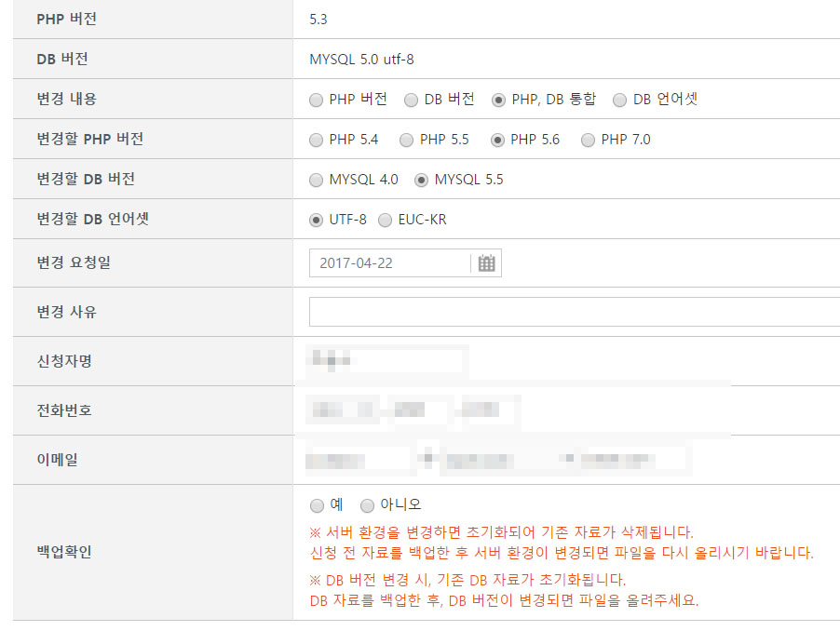Viewport: 840px width, 631px height.
Task: Select PHP 7.0 radio button
Action: [589, 141]
